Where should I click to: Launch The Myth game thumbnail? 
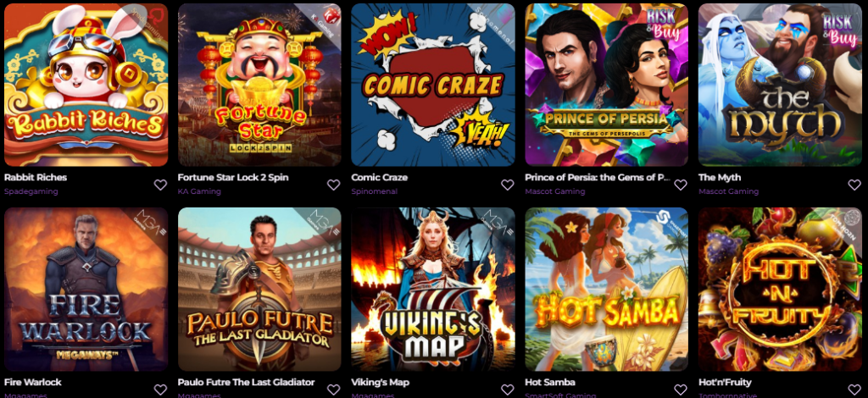[x=780, y=85]
